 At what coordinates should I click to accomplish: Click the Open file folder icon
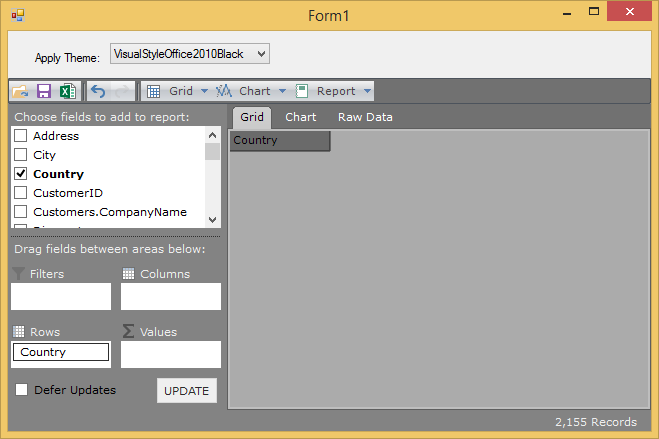20,91
